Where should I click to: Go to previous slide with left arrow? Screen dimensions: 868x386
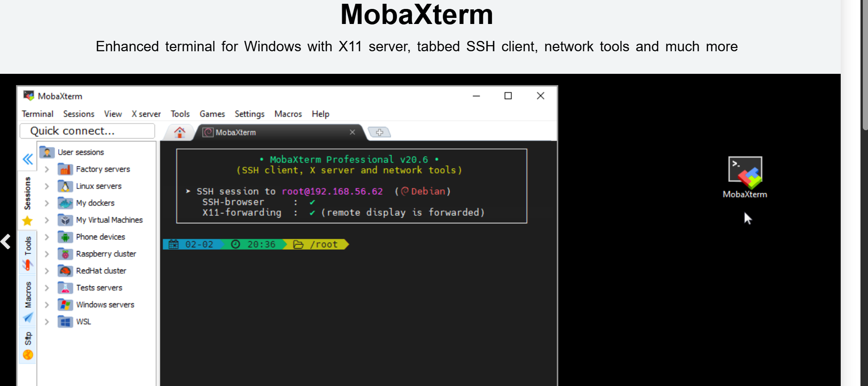(x=6, y=242)
